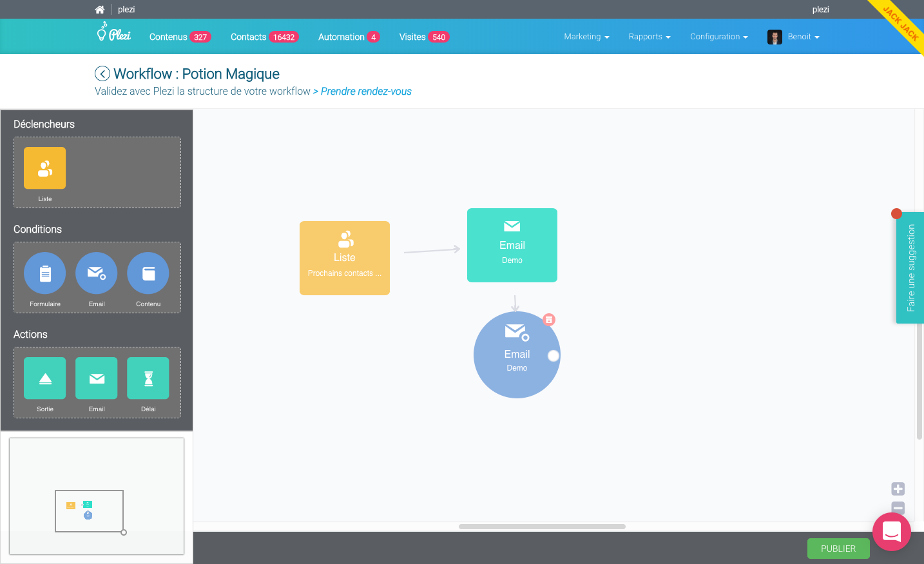Viewport: 924px width, 564px height.
Task: Click the Conditions section heading
Action: click(37, 229)
